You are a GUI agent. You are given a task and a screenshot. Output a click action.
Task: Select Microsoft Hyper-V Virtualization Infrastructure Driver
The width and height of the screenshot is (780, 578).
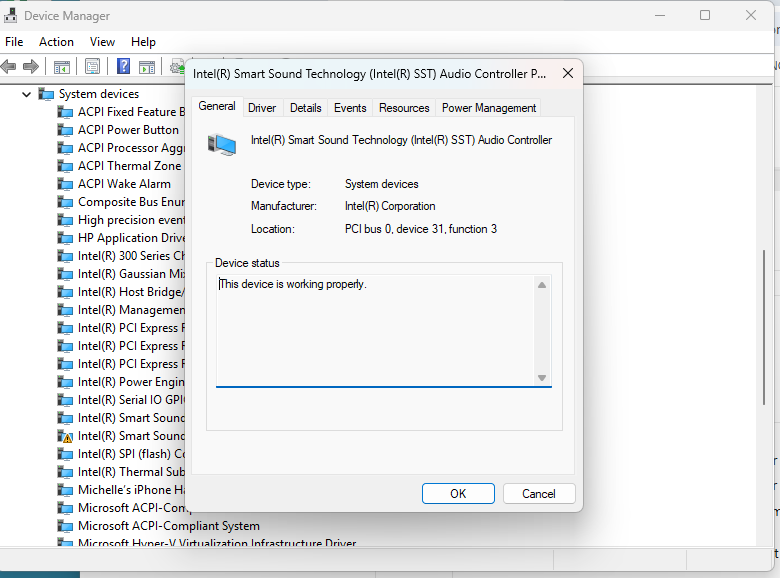point(217,543)
